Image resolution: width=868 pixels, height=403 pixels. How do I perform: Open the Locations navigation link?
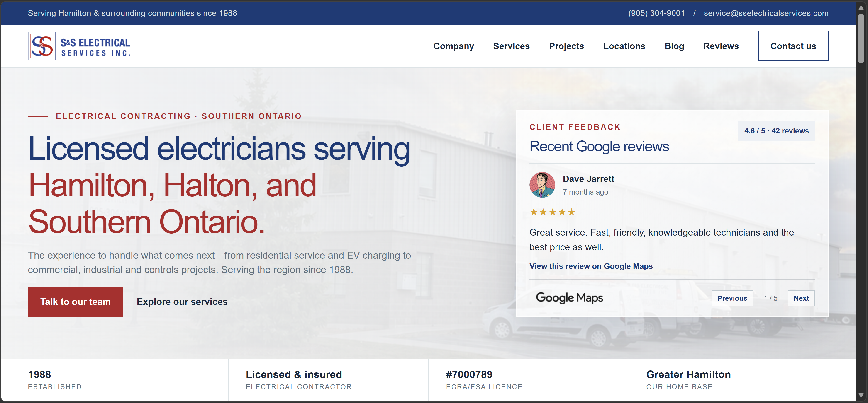[x=624, y=46]
